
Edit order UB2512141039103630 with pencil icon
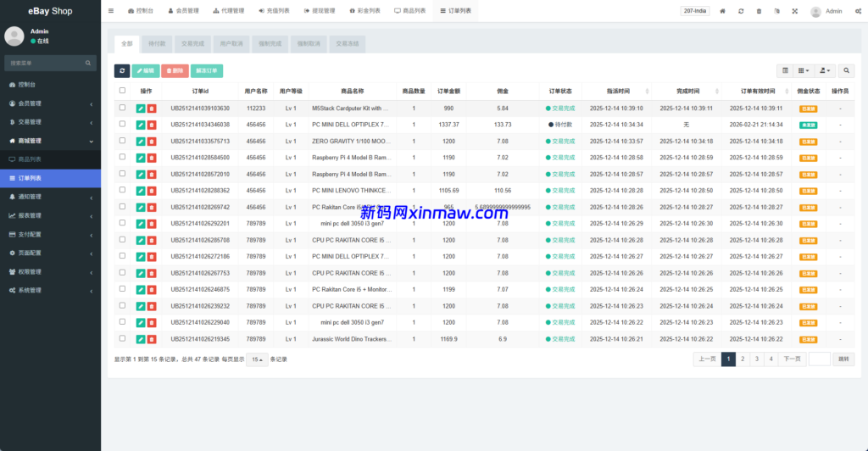[141, 109]
